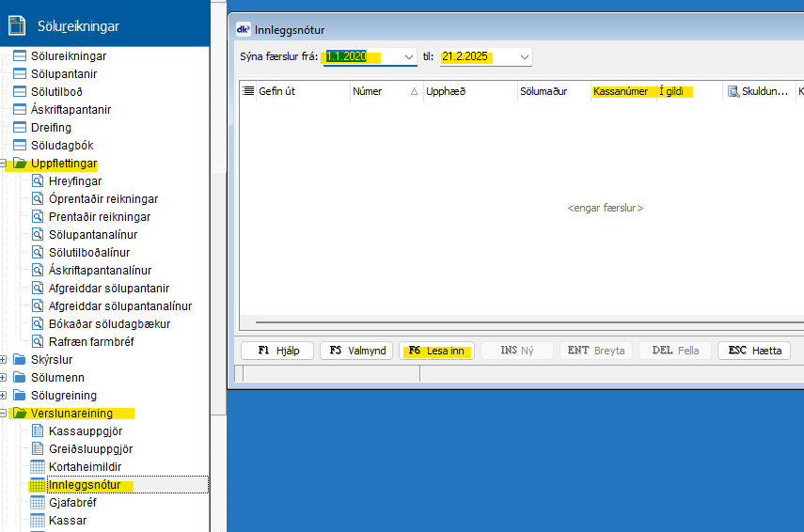
Task: Click the column chooser icon before Gefin út
Action: point(248,91)
